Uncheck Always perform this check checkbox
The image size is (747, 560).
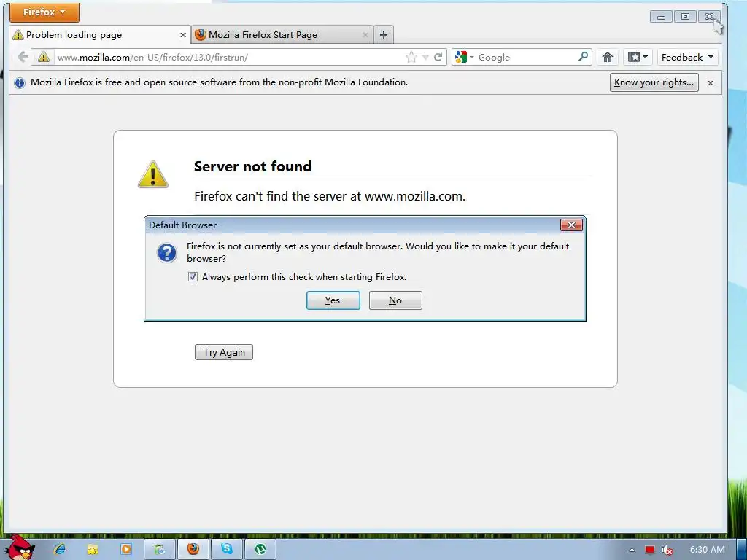193,276
